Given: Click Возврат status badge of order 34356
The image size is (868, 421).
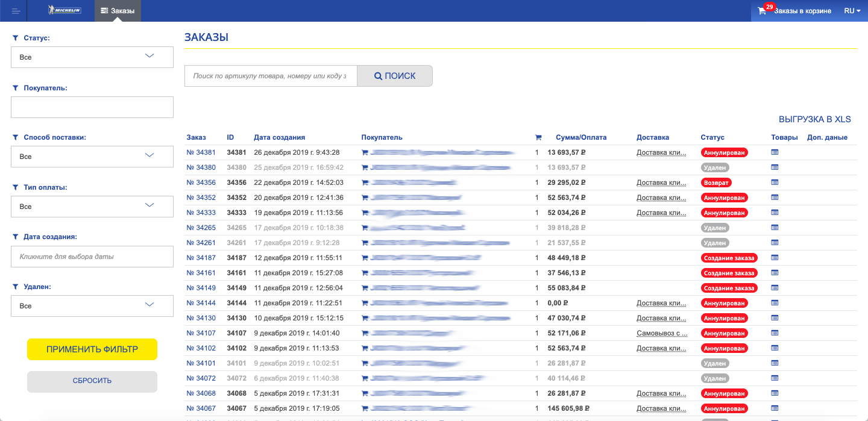Looking at the screenshot, I should 716,182.
